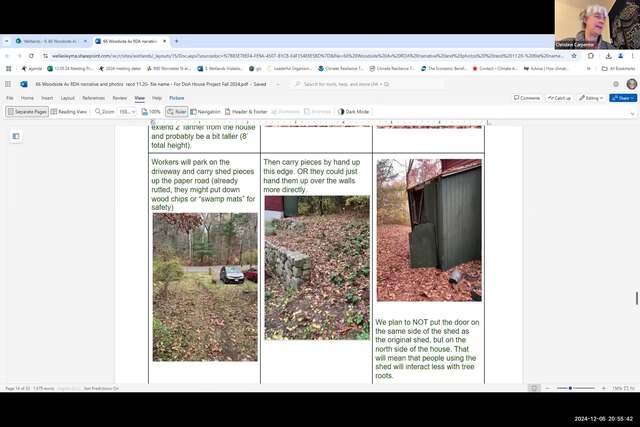Toggle the Ruler display
The width and height of the screenshot is (640, 427).
coord(177,112)
